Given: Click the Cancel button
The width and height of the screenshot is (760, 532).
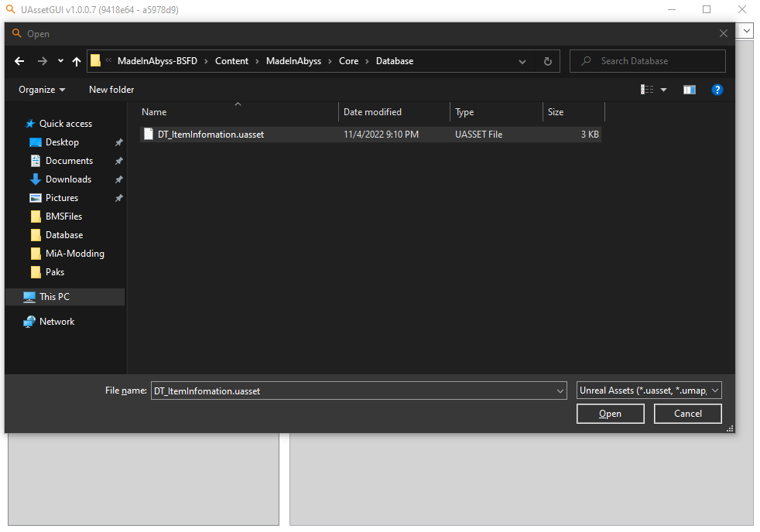Looking at the screenshot, I should [687, 413].
